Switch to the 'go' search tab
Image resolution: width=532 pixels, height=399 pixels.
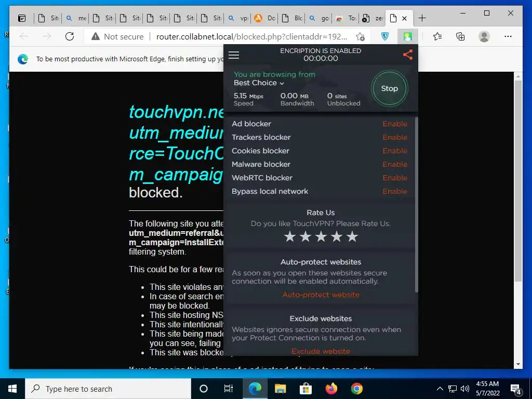319,18
